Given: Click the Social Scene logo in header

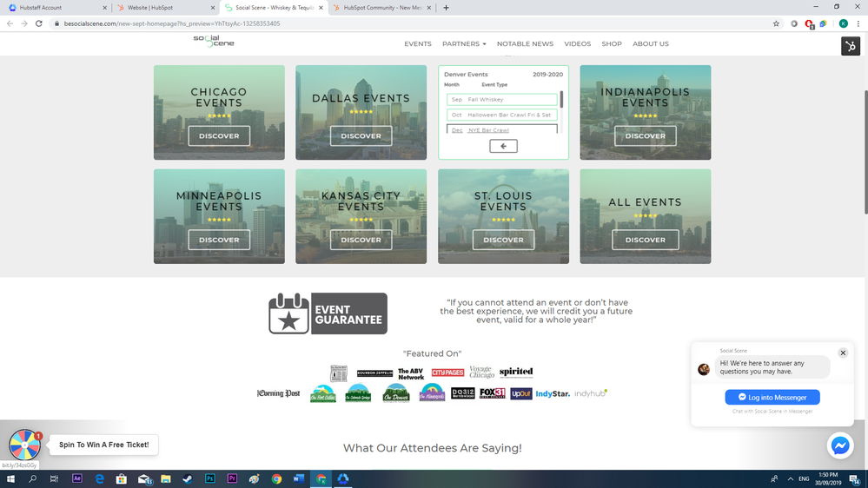Looking at the screenshot, I should click(213, 41).
